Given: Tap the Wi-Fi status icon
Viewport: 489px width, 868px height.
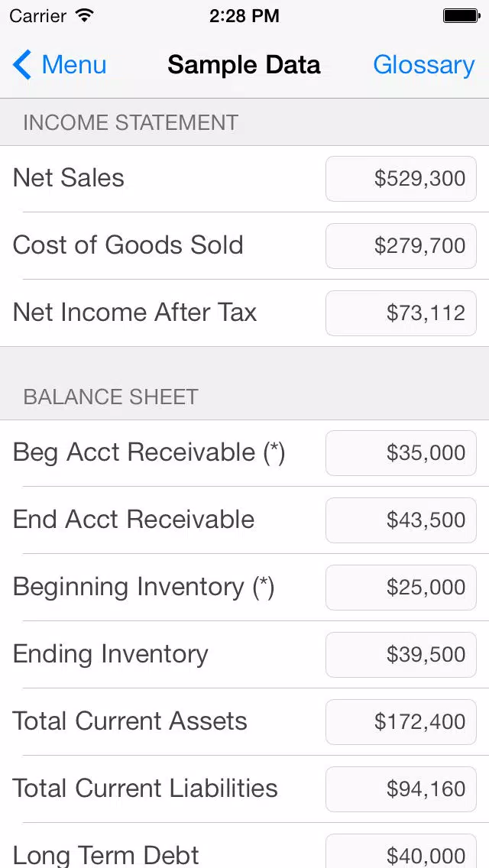Looking at the screenshot, I should tap(85, 15).
